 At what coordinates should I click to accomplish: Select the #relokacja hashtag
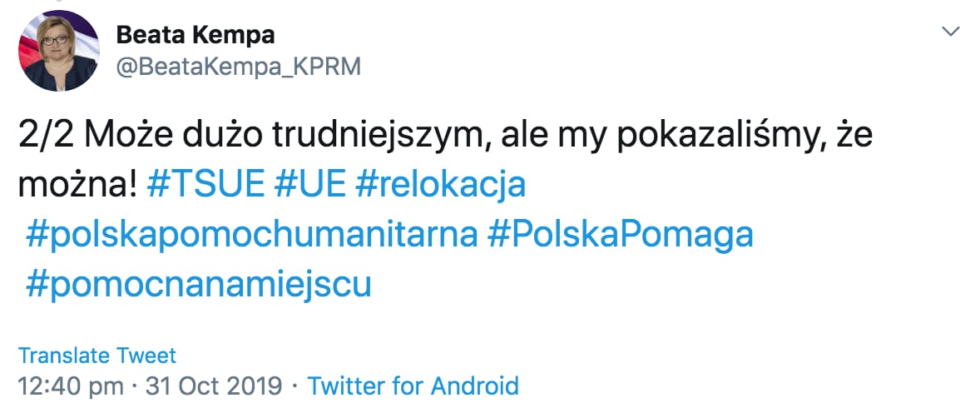(x=440, y=184)
